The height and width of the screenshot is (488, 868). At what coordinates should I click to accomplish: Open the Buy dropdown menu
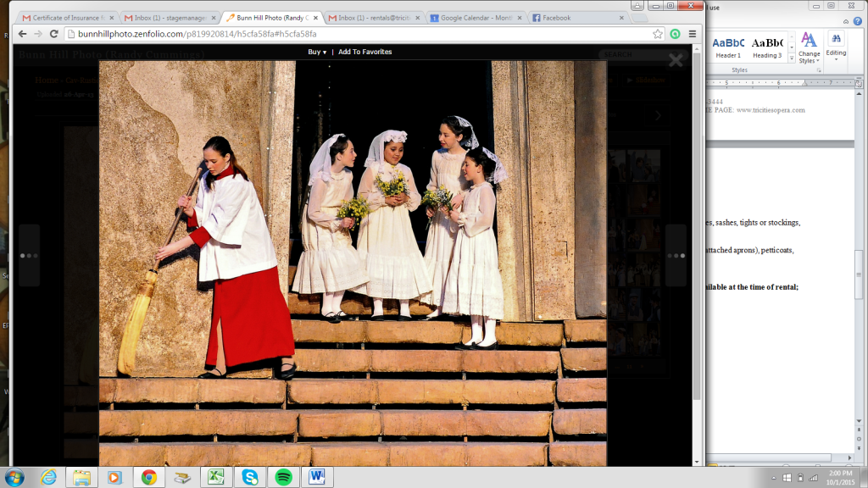(x=317, y=52)
